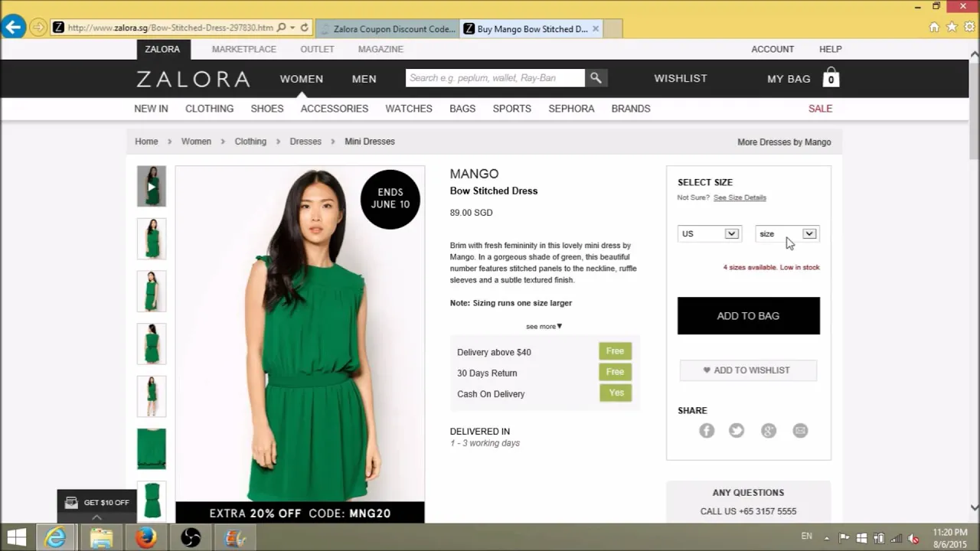Open the MAGAZINE tab

pyautogui.click(x=381, y=49)
